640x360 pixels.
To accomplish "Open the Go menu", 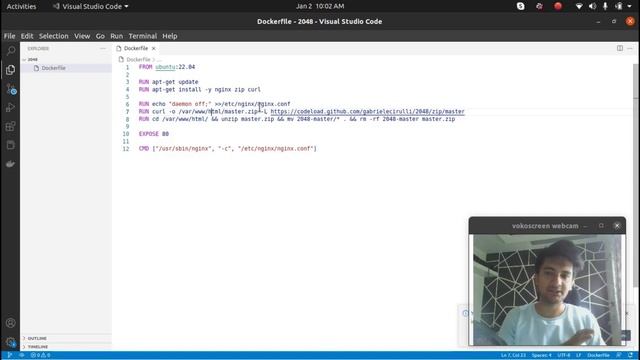I will click(100, 36).
